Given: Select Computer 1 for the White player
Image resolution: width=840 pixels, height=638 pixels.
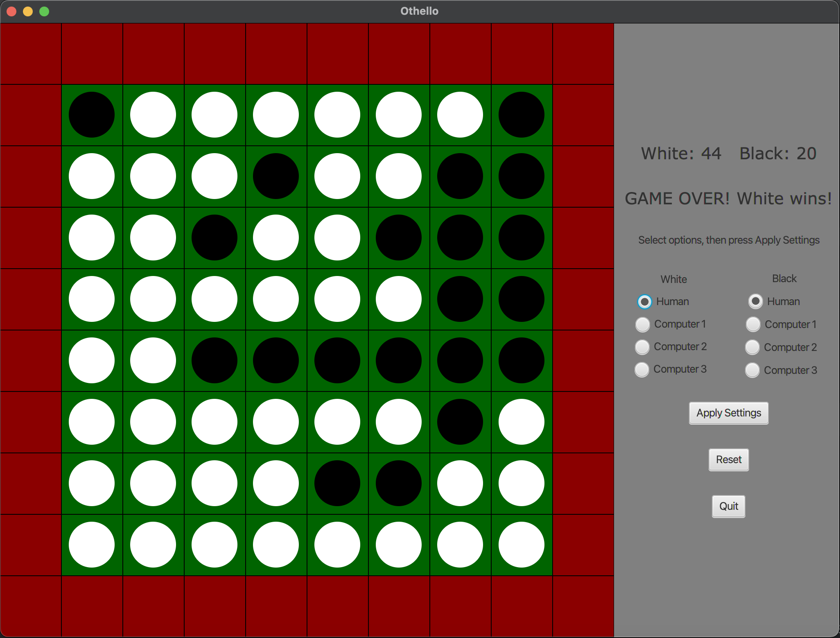Looking at the screenshot, I should 643,324.
